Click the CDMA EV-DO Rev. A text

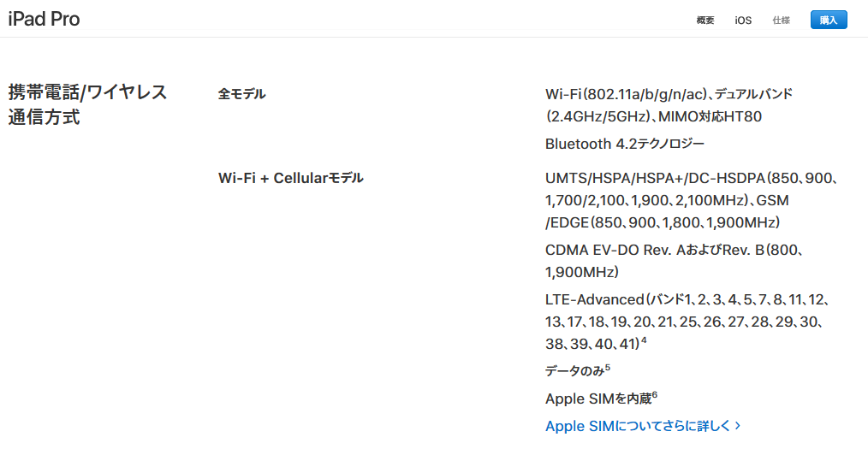[675, 261]
